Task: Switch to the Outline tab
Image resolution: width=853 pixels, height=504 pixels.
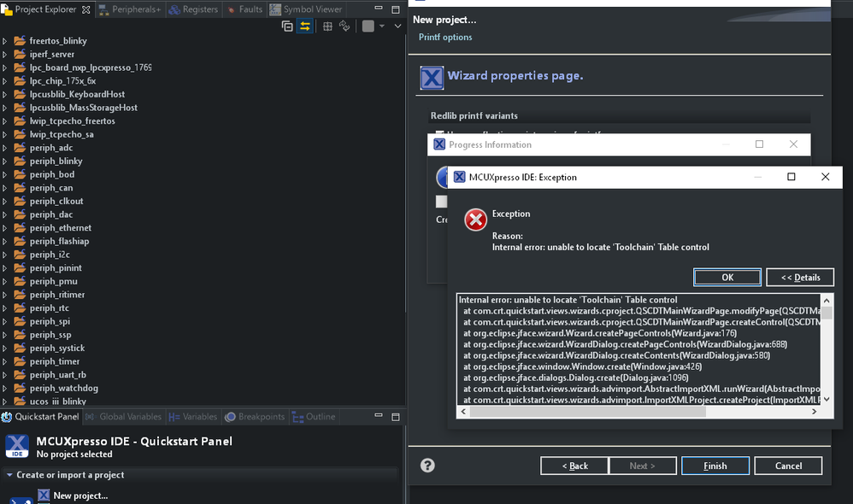Action: click(x=314, y=417)
